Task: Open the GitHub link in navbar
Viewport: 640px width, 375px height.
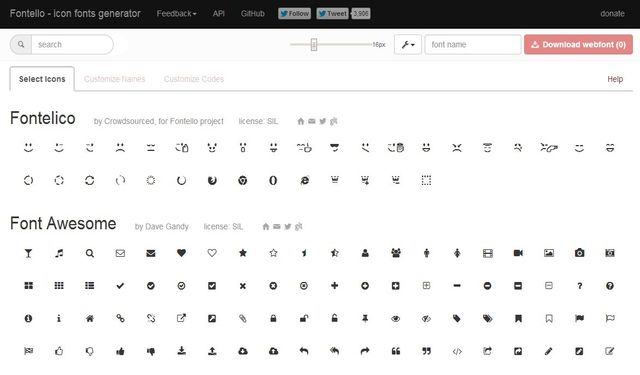Action: (x=253, y=13)
